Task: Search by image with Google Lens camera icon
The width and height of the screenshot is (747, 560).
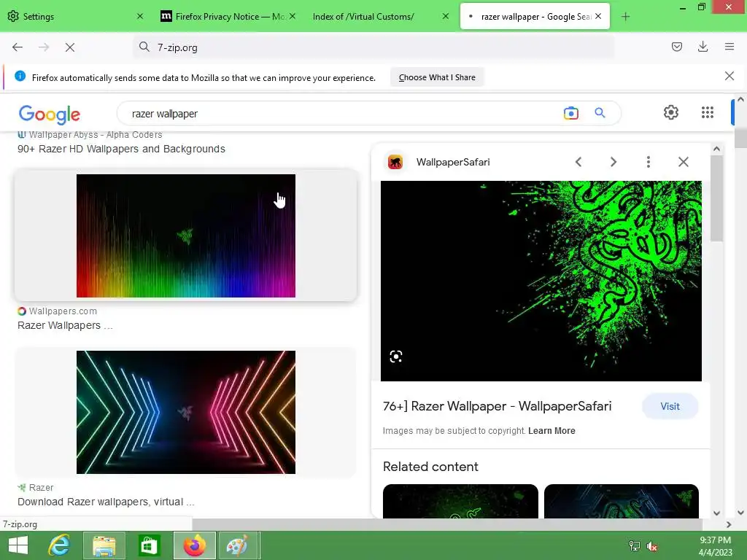Action: [570, 113]
